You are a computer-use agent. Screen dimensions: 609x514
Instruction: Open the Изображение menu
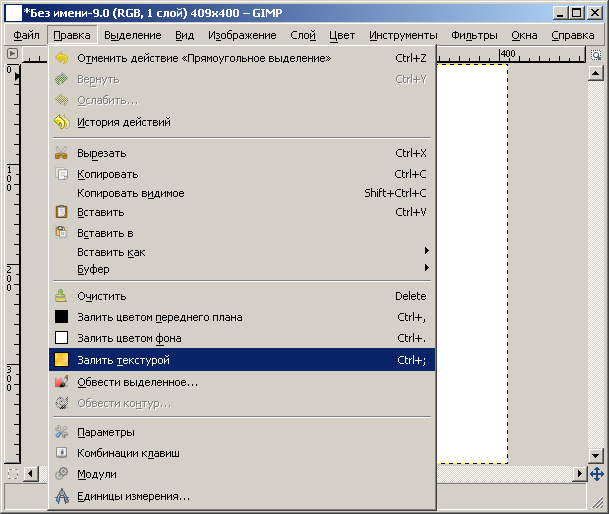click(242, 35)
